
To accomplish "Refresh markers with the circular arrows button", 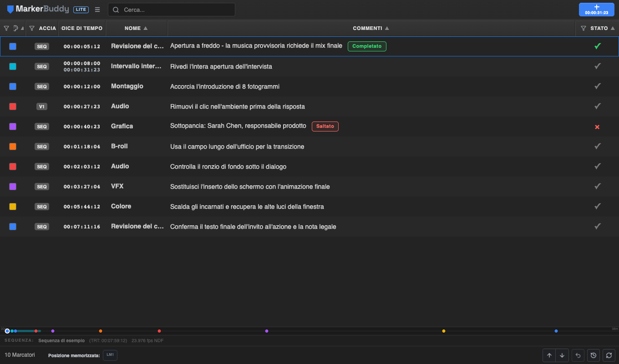I will click(609, 355).
